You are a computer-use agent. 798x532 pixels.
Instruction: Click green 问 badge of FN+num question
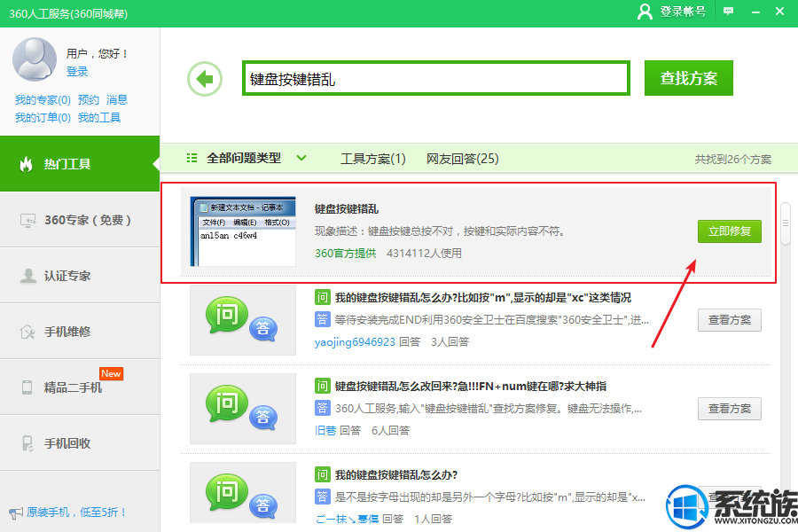pos(322,386)
